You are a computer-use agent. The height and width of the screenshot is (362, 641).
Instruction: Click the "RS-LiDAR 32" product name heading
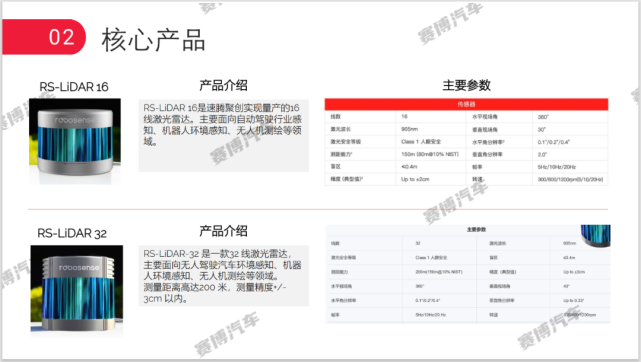(x=72, y=233)
